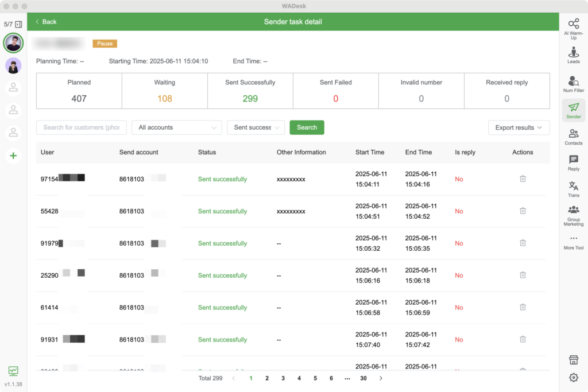
Task: Go to page 6 of results
Action: [x=331, y=378]
